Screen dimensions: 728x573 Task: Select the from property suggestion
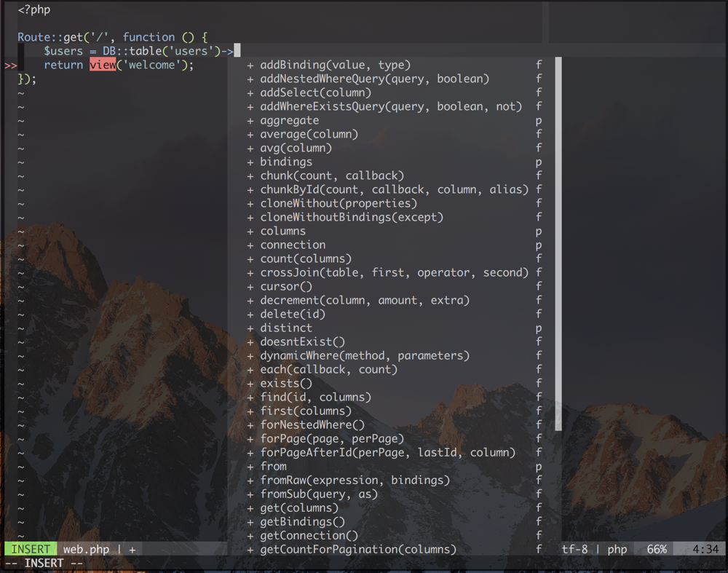pos(395,466)
